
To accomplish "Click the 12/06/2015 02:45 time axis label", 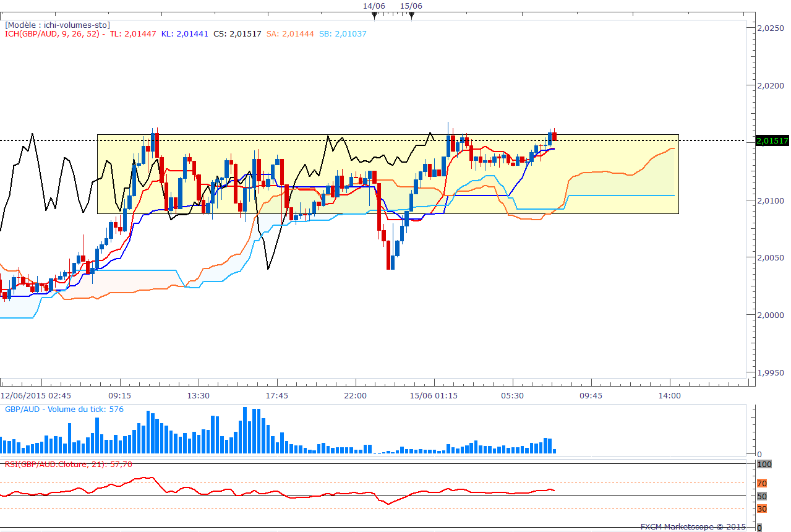I will pyautogui.click(x=35, y=395).
